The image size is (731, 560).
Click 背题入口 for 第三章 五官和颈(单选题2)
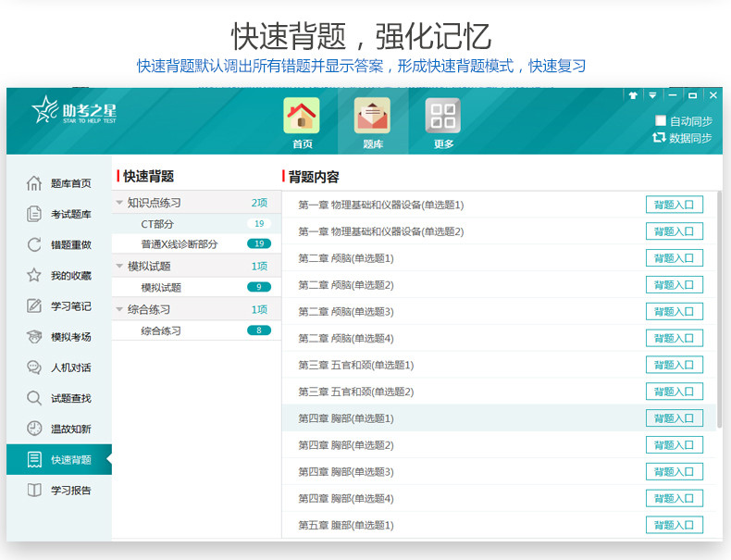675,392
